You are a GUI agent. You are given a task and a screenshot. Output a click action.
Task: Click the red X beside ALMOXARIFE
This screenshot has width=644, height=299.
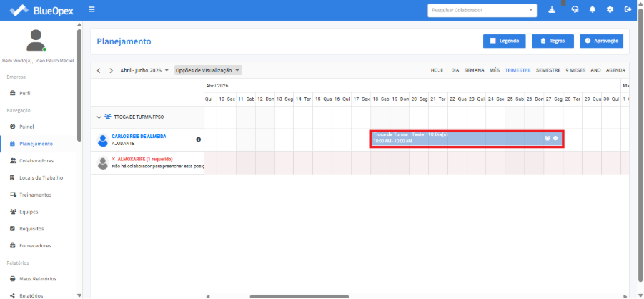pyautogui.click(x=114, y=159)
